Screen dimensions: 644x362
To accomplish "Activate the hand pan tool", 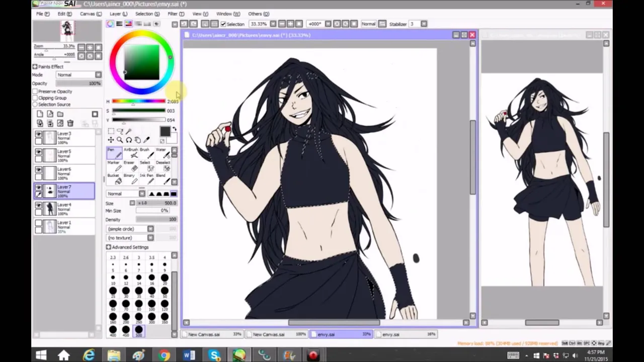I will [x=138, y=140].
